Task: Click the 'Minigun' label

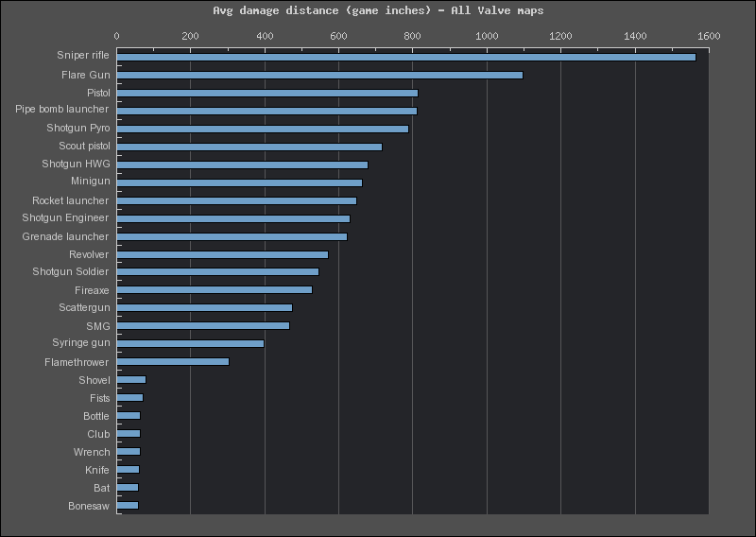Action: 90,181
